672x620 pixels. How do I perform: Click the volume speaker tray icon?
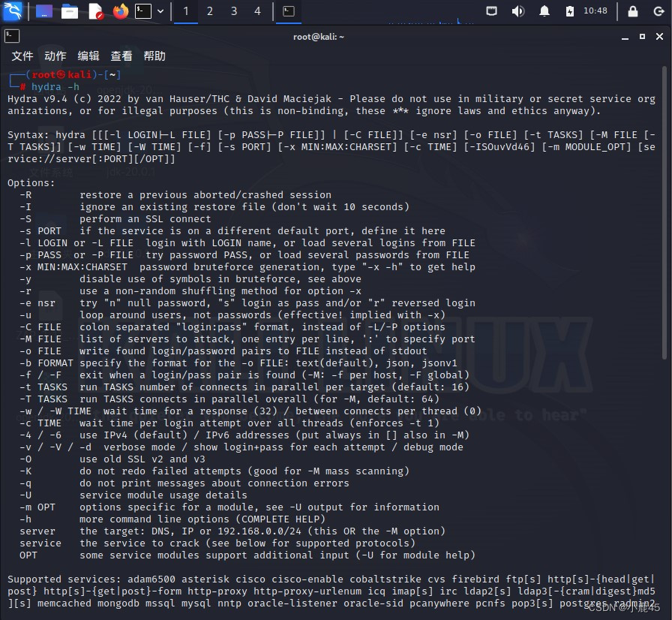click(x=517, y=11)
